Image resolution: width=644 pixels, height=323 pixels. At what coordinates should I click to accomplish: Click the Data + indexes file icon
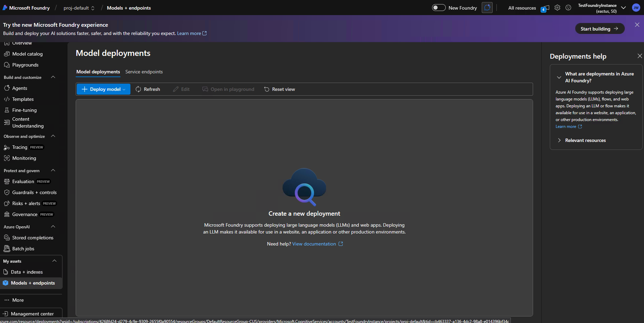[x=5, y=272]
